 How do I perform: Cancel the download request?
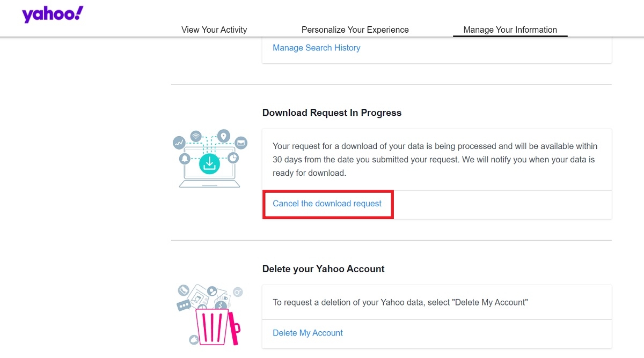click(327, 204)
